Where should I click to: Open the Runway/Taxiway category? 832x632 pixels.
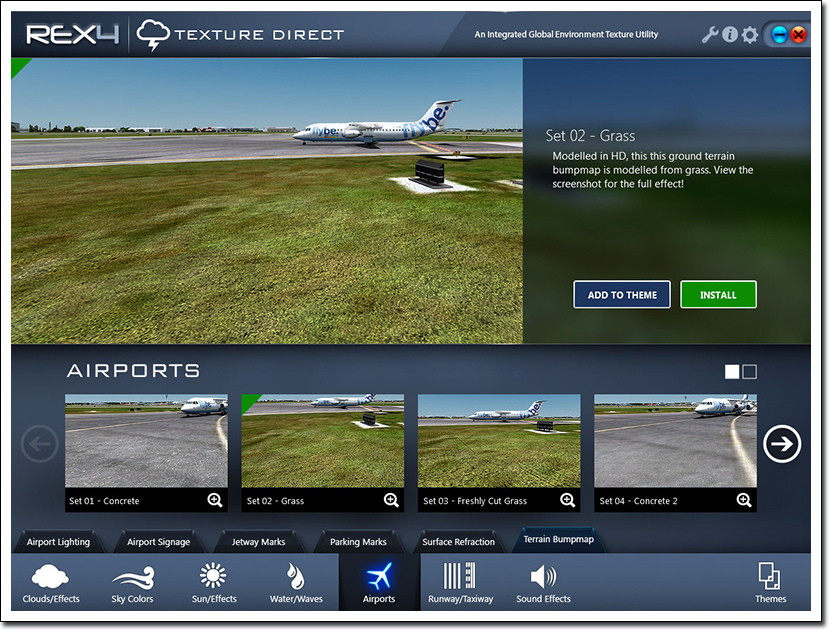[461, 583]
